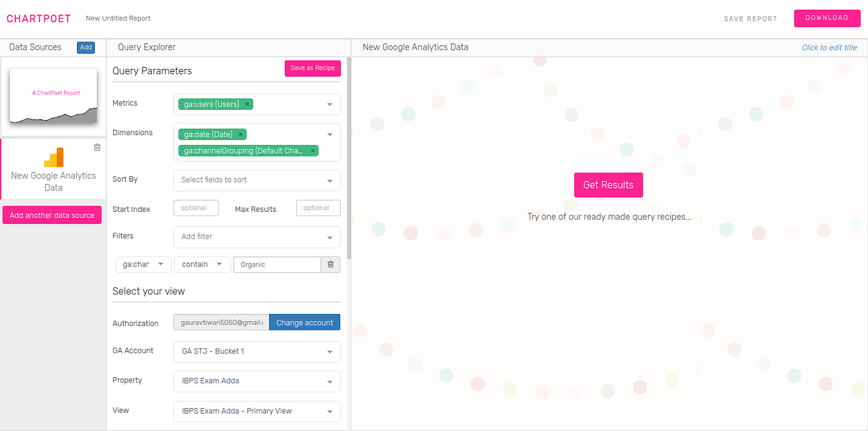
Task: Open the ga:chan filter field dropdown
Action: (144, 264)
